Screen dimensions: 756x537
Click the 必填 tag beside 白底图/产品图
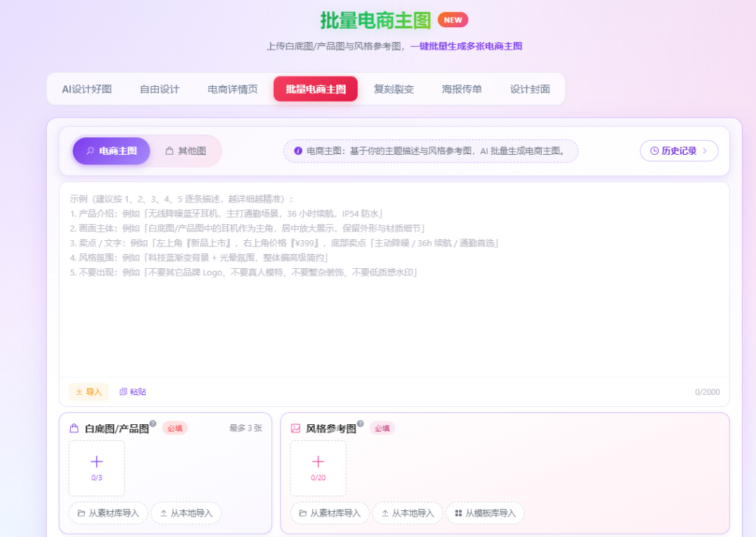point(174,428)
